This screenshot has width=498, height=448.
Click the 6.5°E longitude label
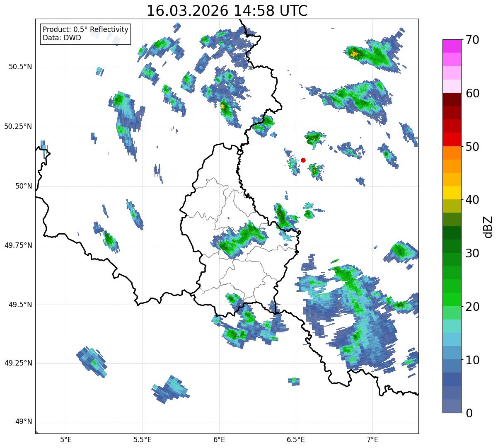tap(296, 439)
